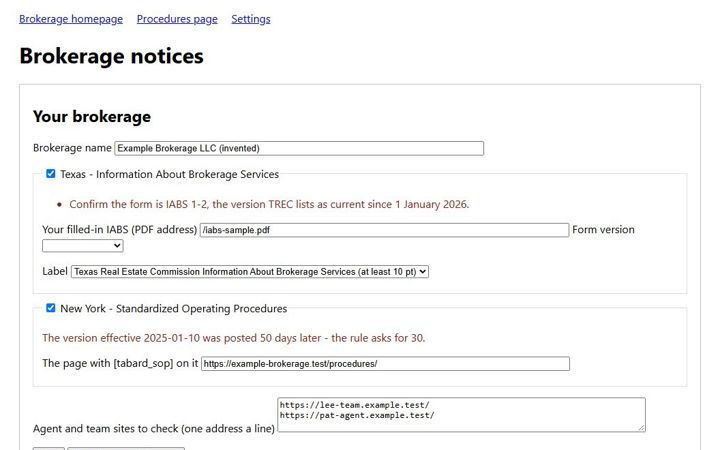Focus the IABS PDF address field

tap(384, 230)
